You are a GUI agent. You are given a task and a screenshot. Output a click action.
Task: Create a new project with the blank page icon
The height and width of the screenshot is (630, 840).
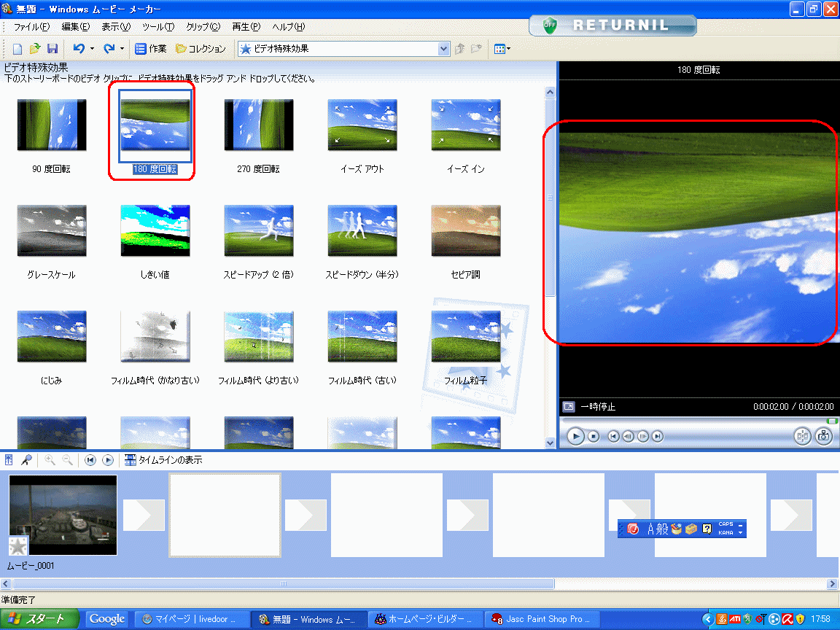(x=17, y=49)
